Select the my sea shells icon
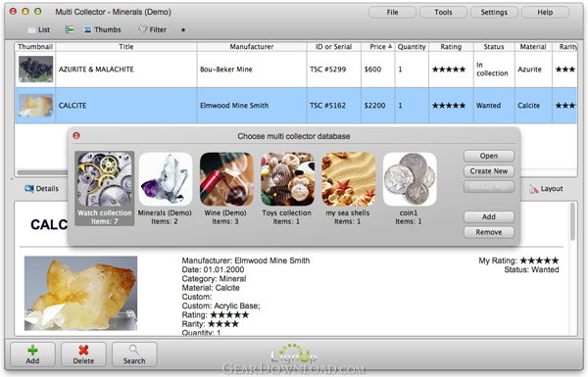 (x=349, y=179)
